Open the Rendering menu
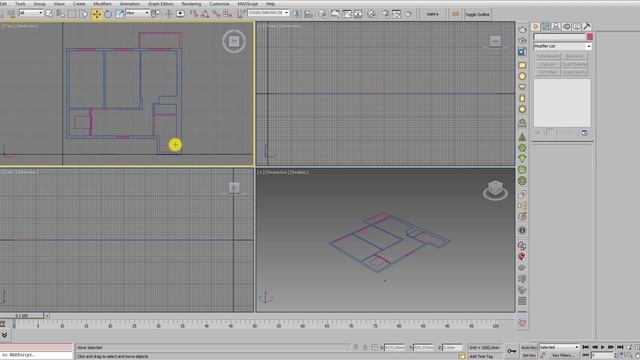The image size is (640, 360). coord(191,4)
